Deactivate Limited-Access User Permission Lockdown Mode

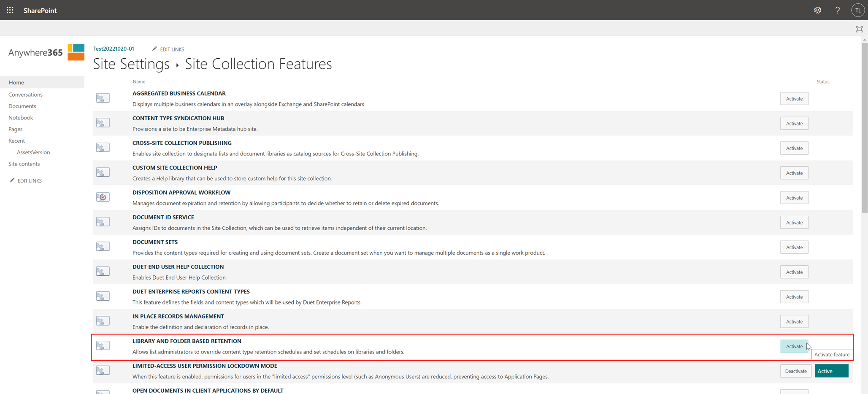(795, 371)
